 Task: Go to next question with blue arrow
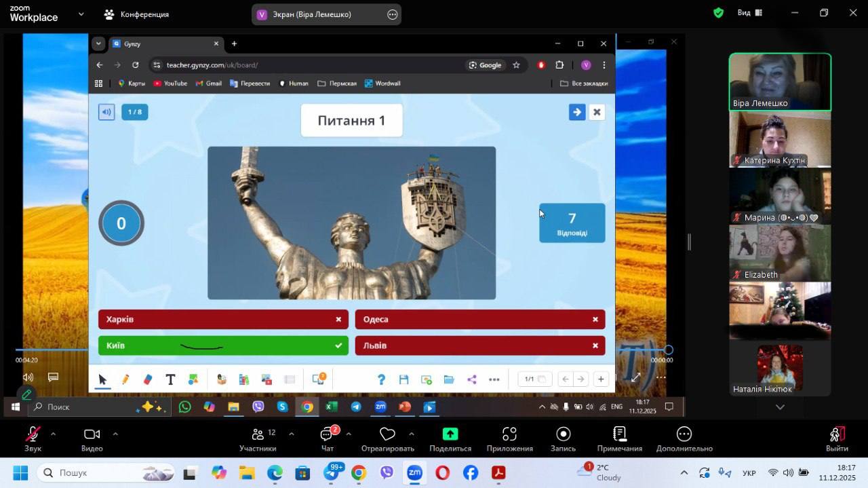(576, 112)
